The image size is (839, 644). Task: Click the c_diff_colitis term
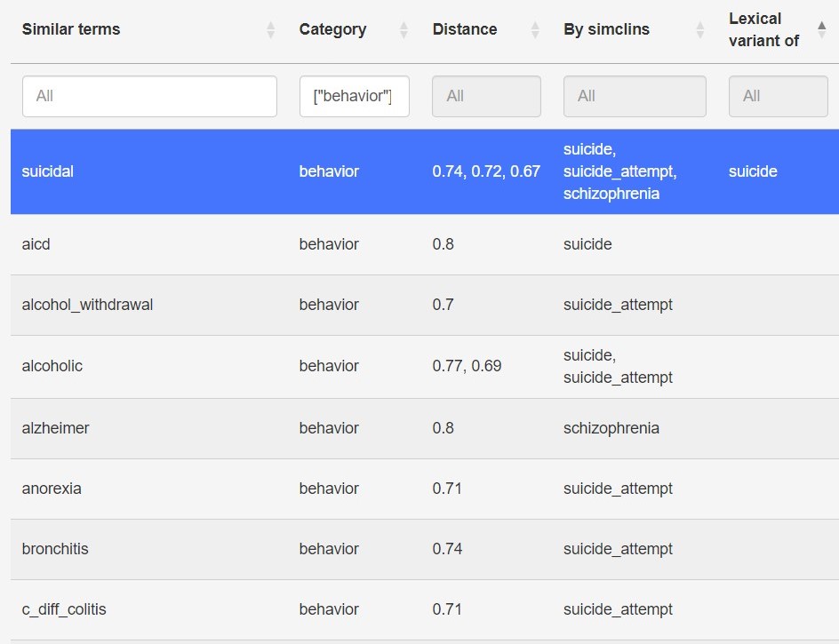tap(64, 609)
